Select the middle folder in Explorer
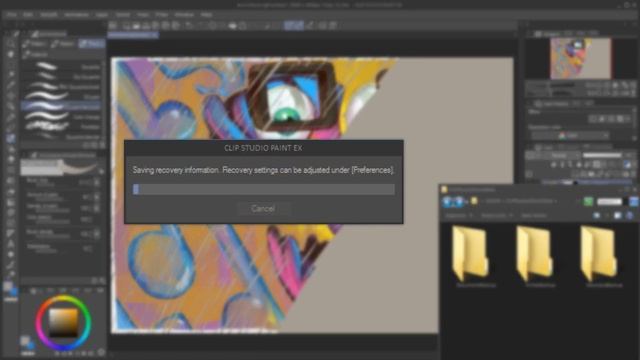Image resolution: width=640 pixels, height=360 pixels. click(x=536, y=256)
